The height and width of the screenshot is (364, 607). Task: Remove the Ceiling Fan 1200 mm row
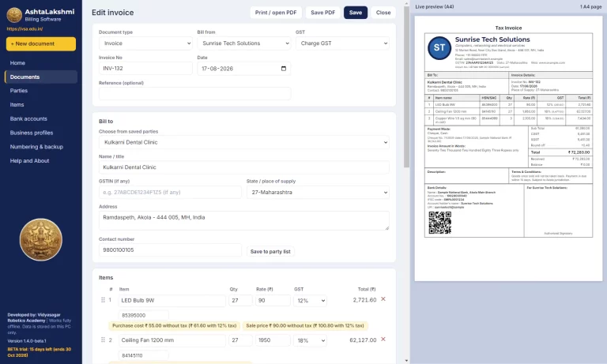click(383, 340)
